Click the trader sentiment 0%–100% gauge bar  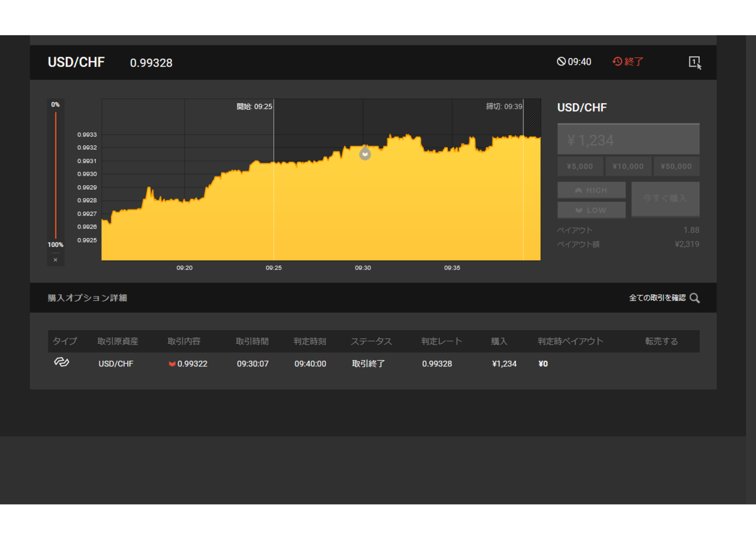coord(55,175)
